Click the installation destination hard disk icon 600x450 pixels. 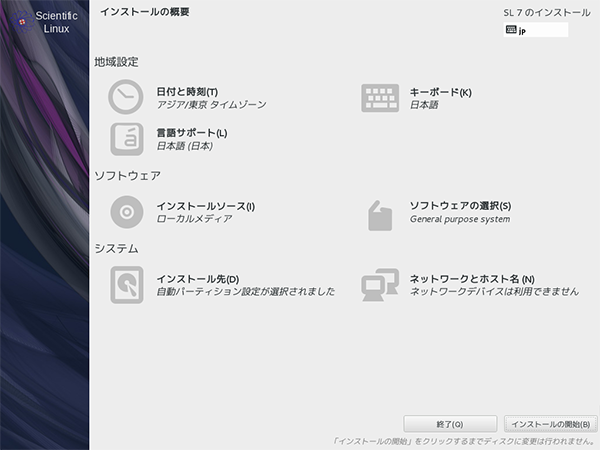click(x=127, y=285)
